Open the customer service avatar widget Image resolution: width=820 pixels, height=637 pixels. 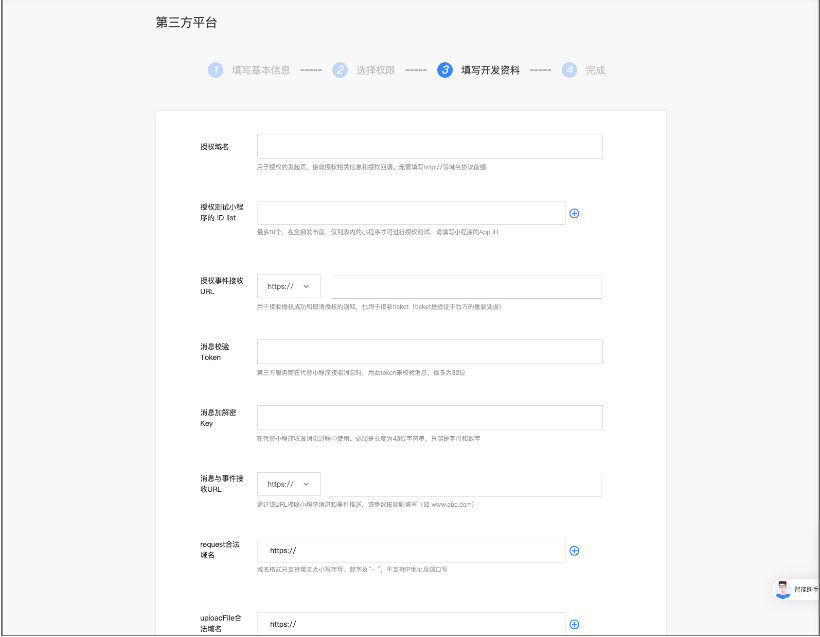click(783, 589)
